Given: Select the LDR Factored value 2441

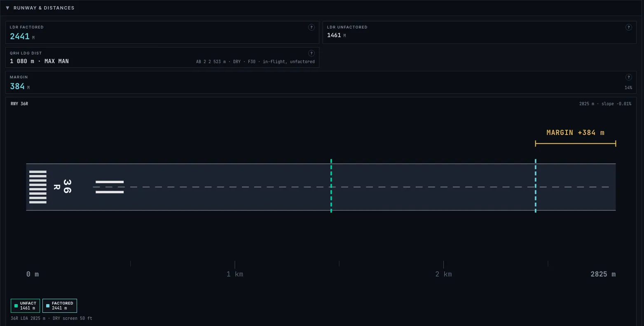Looking at the screenshot, I should tap(20, 36).
